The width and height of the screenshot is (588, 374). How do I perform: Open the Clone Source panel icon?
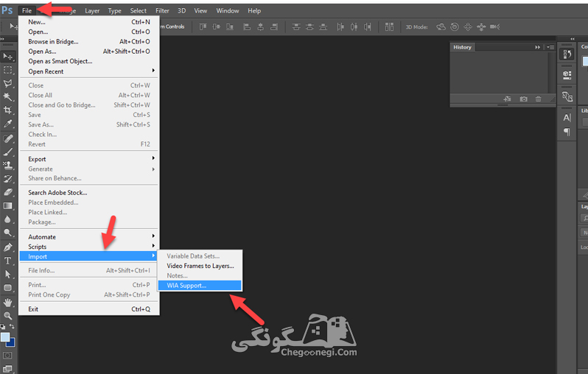click(x=567, y=96)
